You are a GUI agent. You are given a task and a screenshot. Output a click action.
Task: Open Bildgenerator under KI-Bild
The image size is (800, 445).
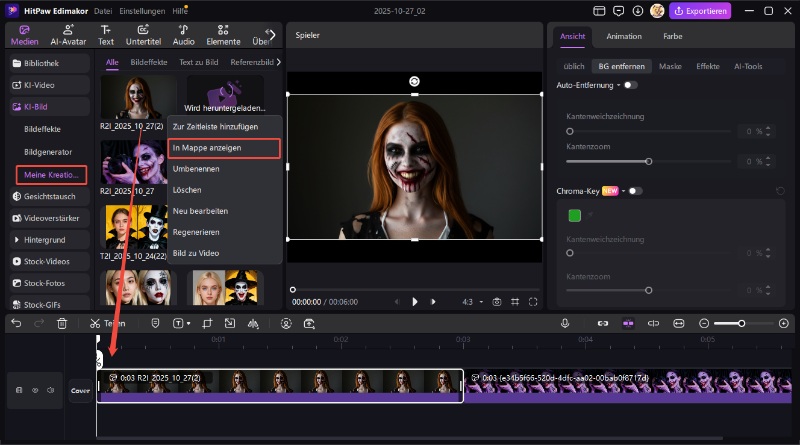point(48,152)
